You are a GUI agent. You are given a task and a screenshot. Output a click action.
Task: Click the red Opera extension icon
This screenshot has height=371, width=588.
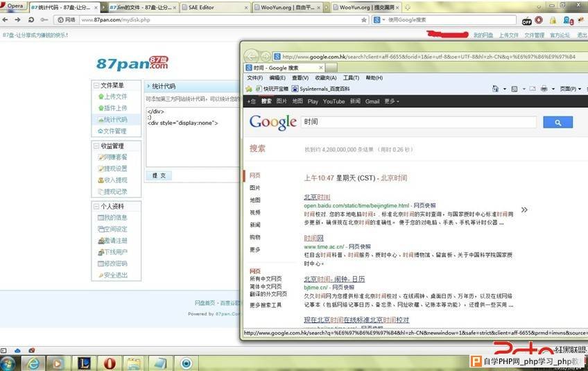click(x=539, y=20)
